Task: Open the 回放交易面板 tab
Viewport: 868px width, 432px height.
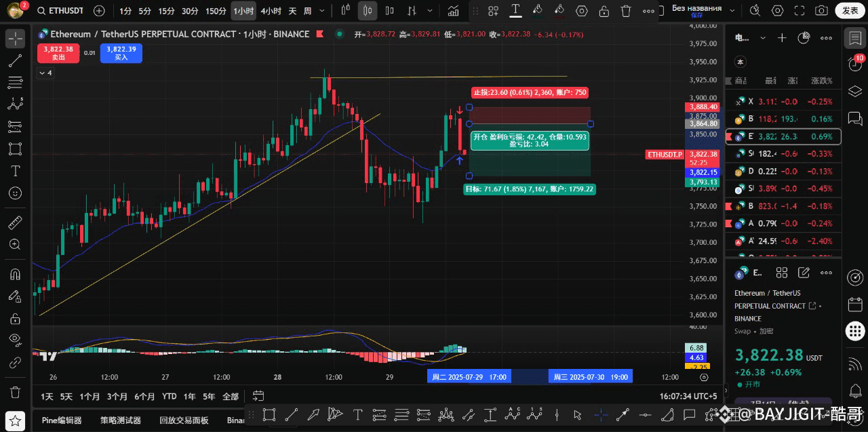Action: click(184, 420)
